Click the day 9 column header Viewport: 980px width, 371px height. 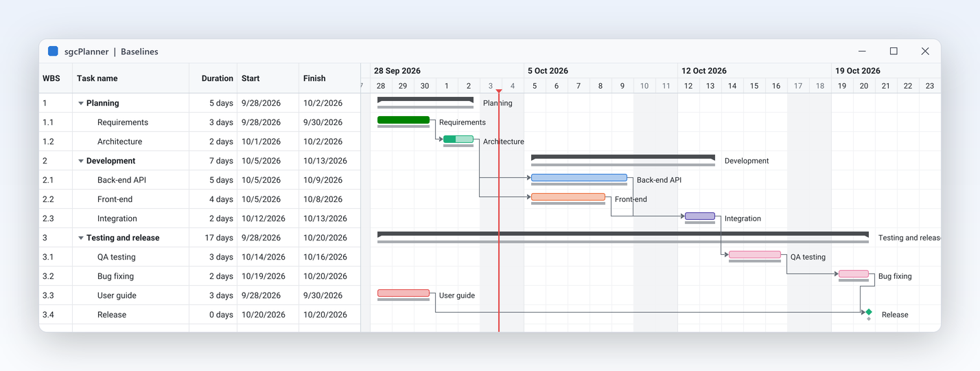click(622, 86)
